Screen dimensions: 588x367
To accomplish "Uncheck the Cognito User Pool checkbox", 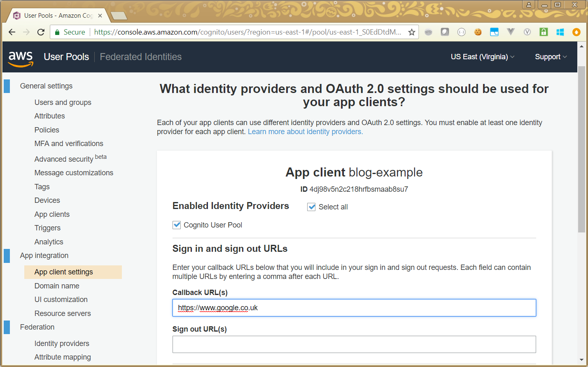I will (177, 225).
